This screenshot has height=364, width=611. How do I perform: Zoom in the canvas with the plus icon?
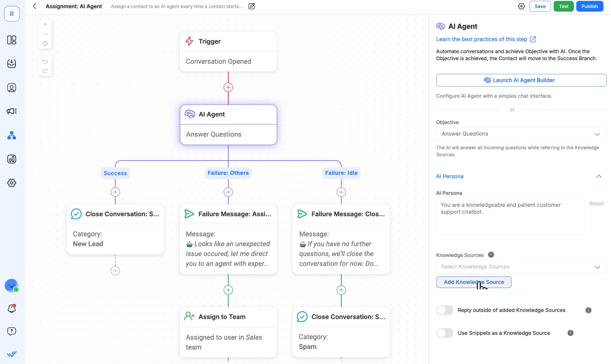point(45,24)
